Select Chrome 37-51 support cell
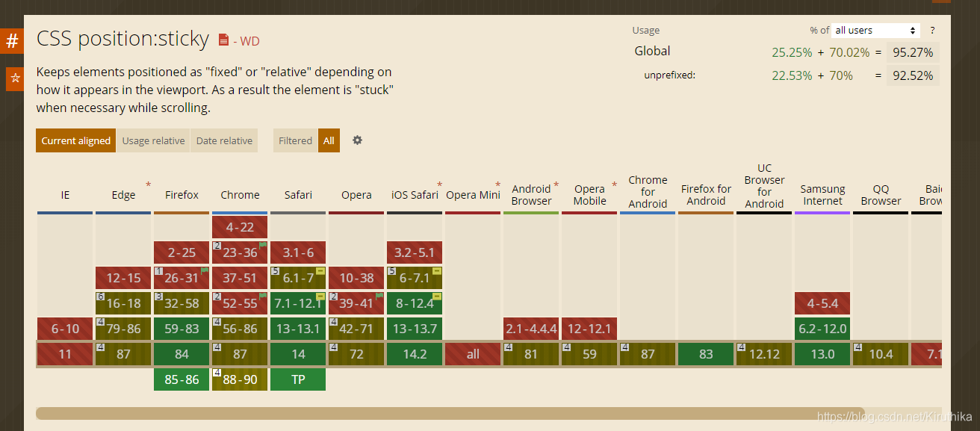Viewport: 980px width, 431px height. click(240, 278)
